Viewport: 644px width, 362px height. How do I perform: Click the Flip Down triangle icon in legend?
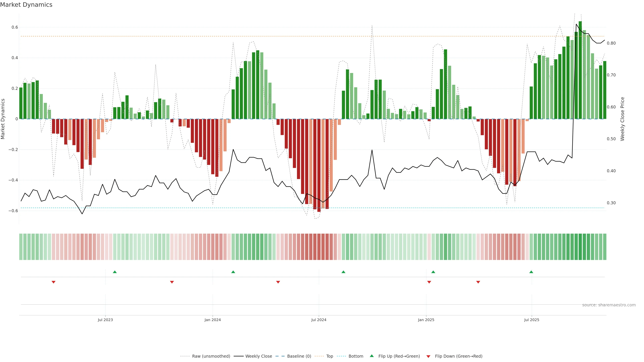pyautogui.click(x=428, y=356)
